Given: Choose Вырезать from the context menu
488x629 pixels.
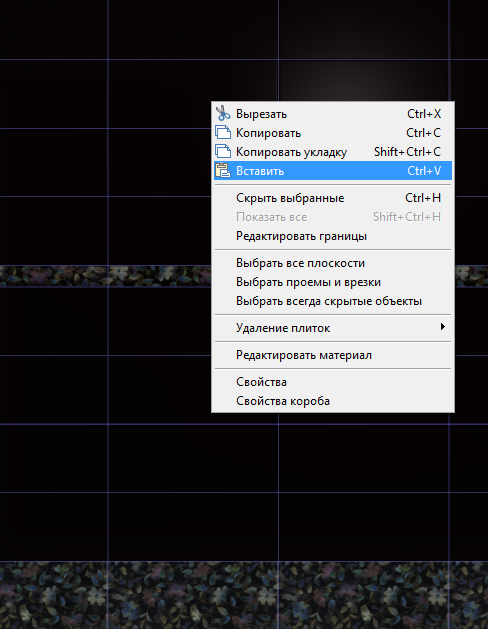Looking at the screenshot, I should coord(333,114).
